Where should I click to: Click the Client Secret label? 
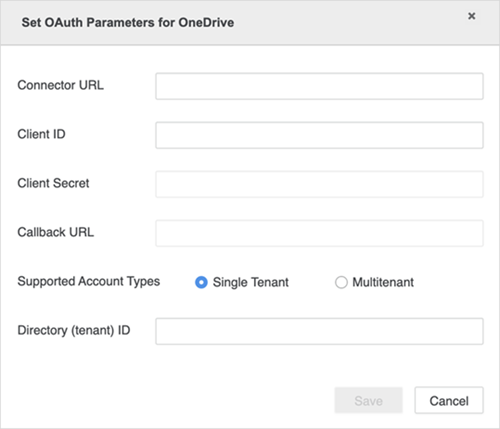click(x=53, y=183)
